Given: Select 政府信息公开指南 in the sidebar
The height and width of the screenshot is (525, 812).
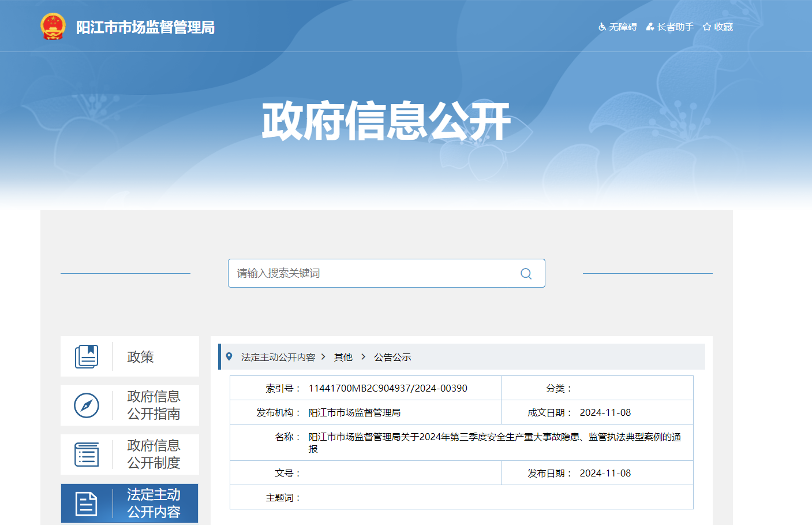Looking at the screenshot, I should 154,405.
